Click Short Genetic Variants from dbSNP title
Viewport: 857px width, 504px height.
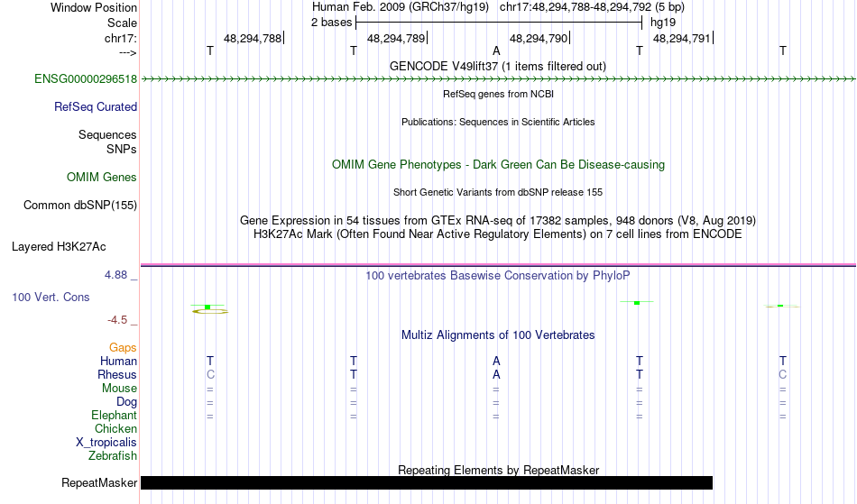498,192
